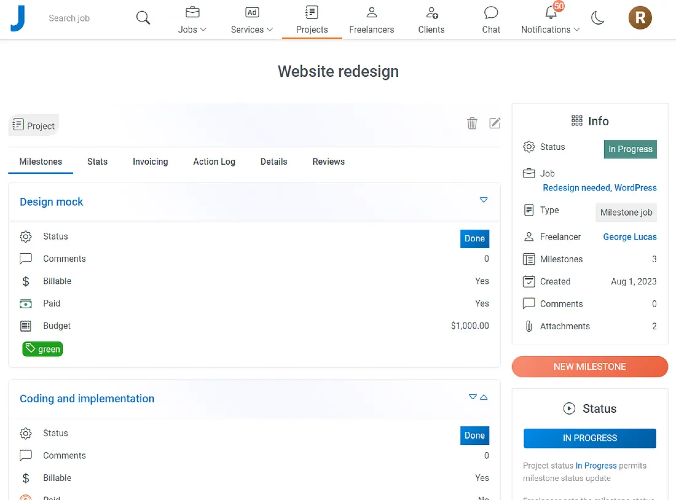The image size is (676, 500).
Task: Click Design mock Paid money icon
Action: click(x=25, y=304)
